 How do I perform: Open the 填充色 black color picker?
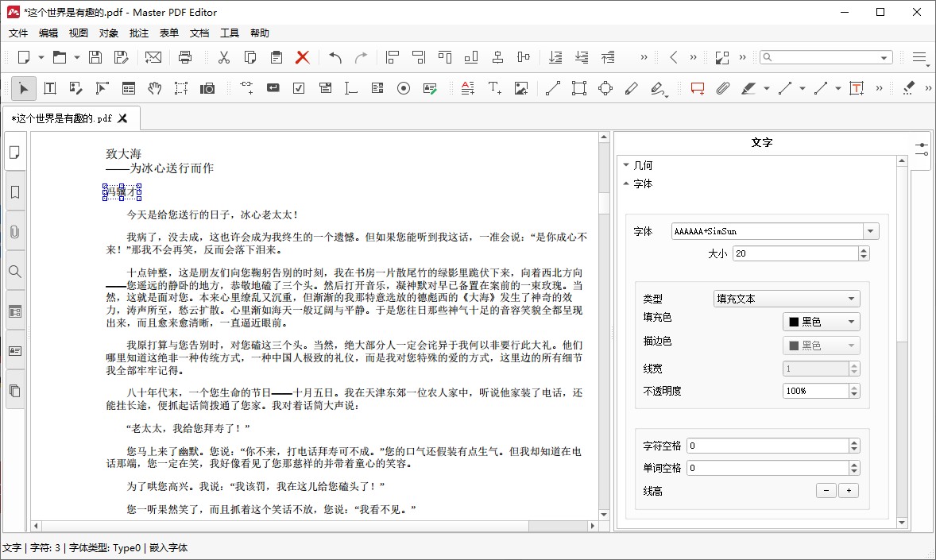tap(822, 322)
